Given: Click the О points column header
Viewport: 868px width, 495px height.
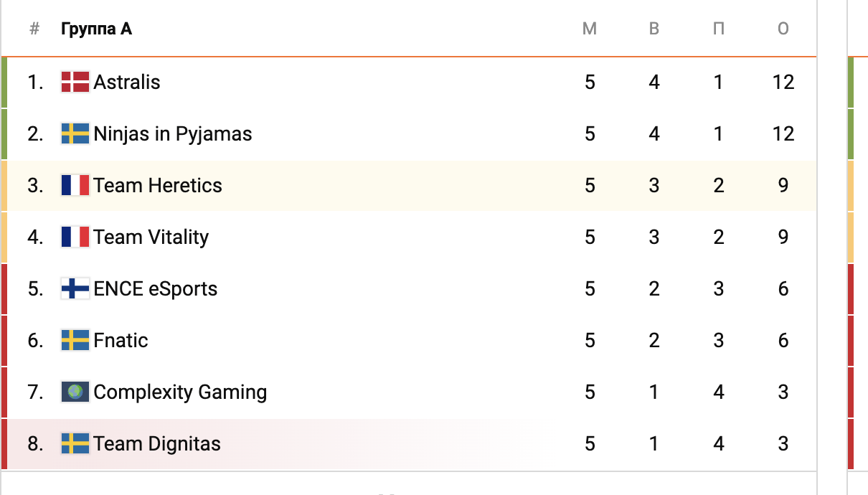Looking at the screenshot, I should tap(783, 29).
